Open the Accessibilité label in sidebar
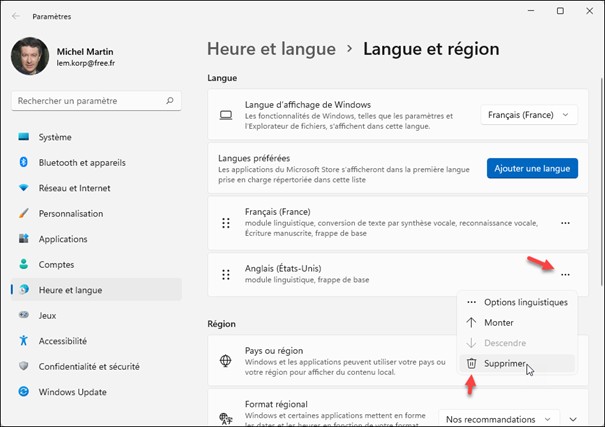Image resolution: width=605 pixels, height=427 pixels. (63, 341)
